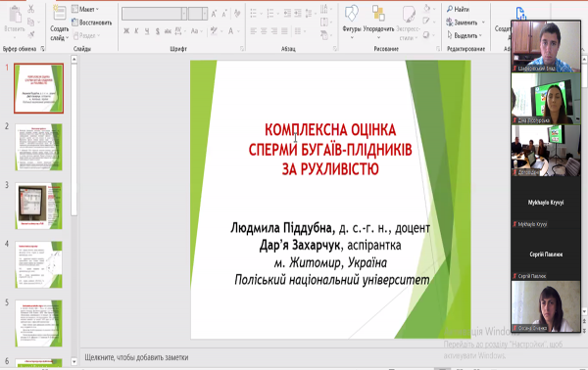
Task: Center align text in Абзац group
Action: [264, 31]
